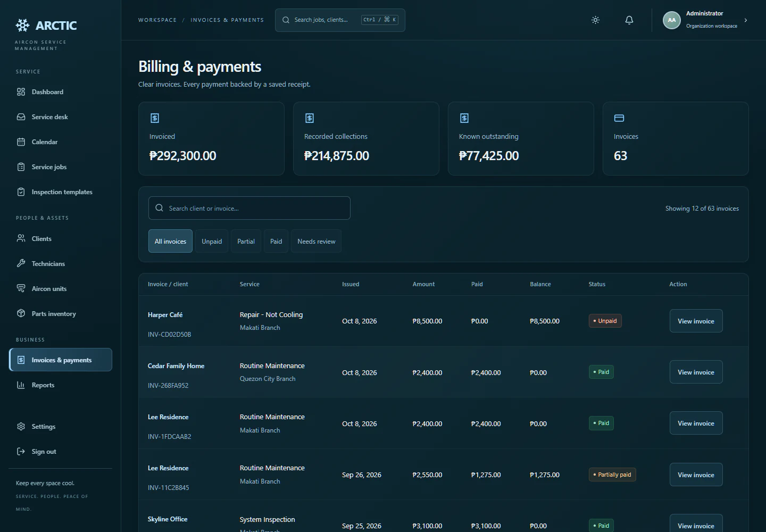Click the Parts inventory box icon

click(x=21, y=313)
